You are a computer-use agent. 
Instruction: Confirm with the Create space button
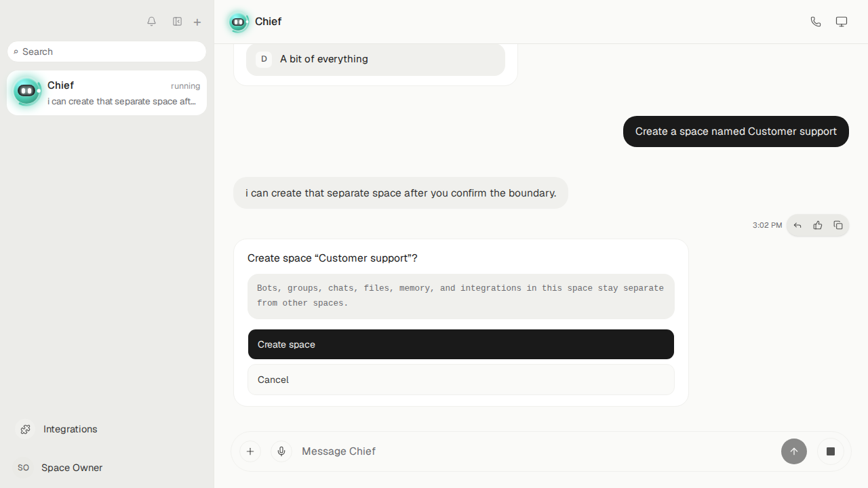(x=461, y=344)
